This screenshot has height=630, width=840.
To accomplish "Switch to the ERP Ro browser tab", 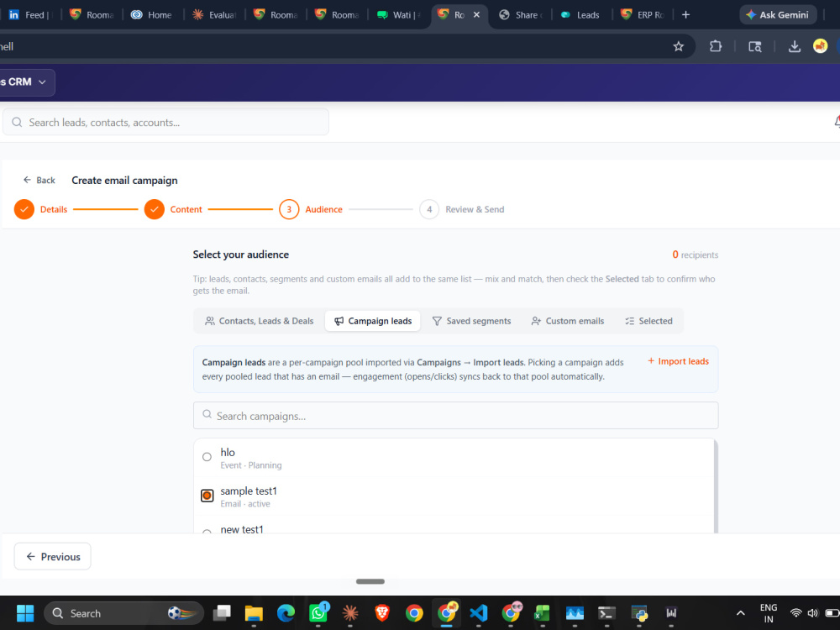I will point(643,15).
